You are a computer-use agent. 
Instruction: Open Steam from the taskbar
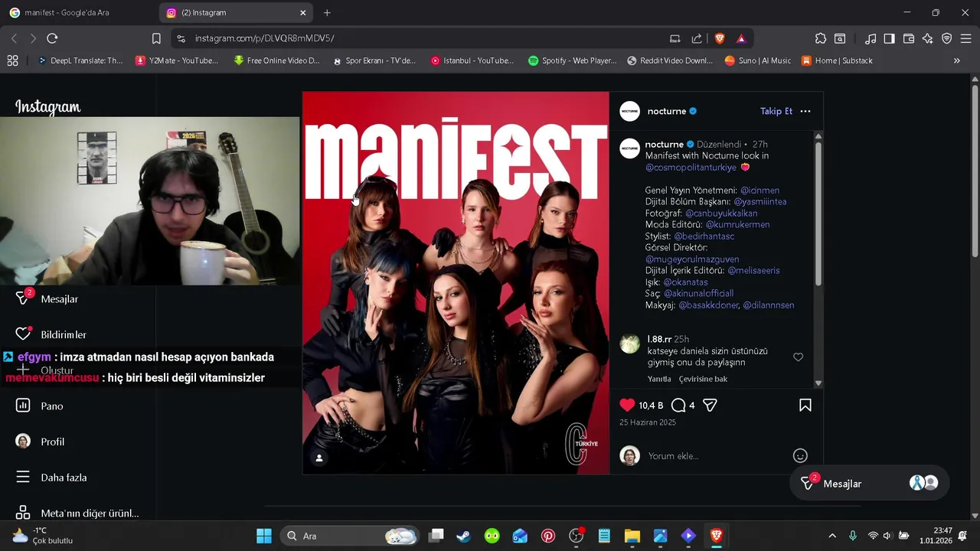click(463, 536)
